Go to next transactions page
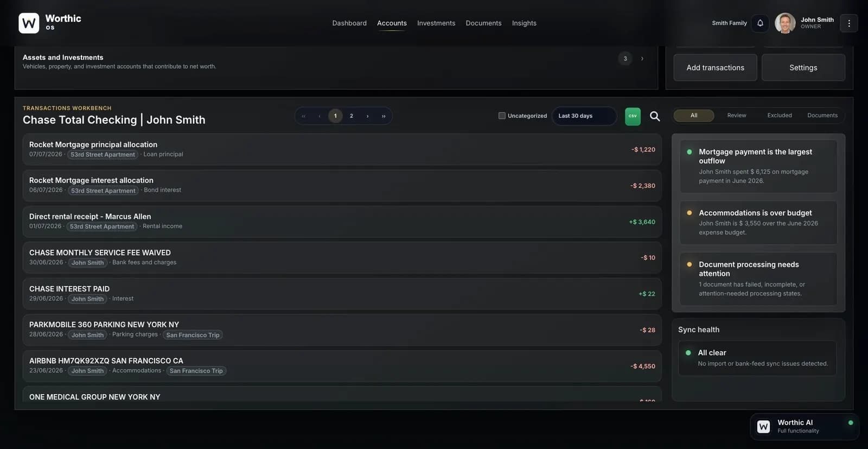This screenshot has width=868, height=449. click(x=367, y=116)
